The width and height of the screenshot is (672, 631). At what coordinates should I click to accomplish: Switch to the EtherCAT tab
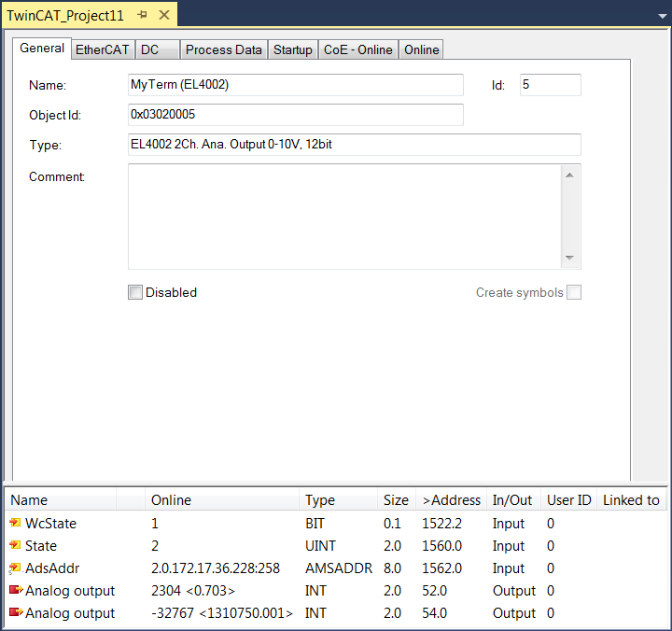click(x=103, y=49)
